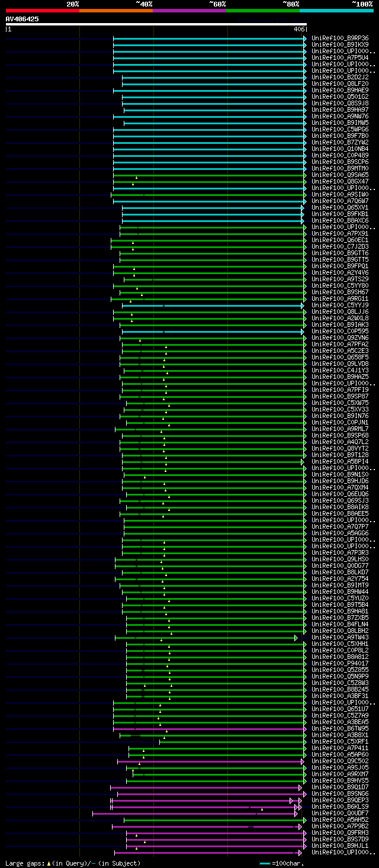Click the white query length bar under AV406425
Screen dimensions: 379x868
[156, 24]
